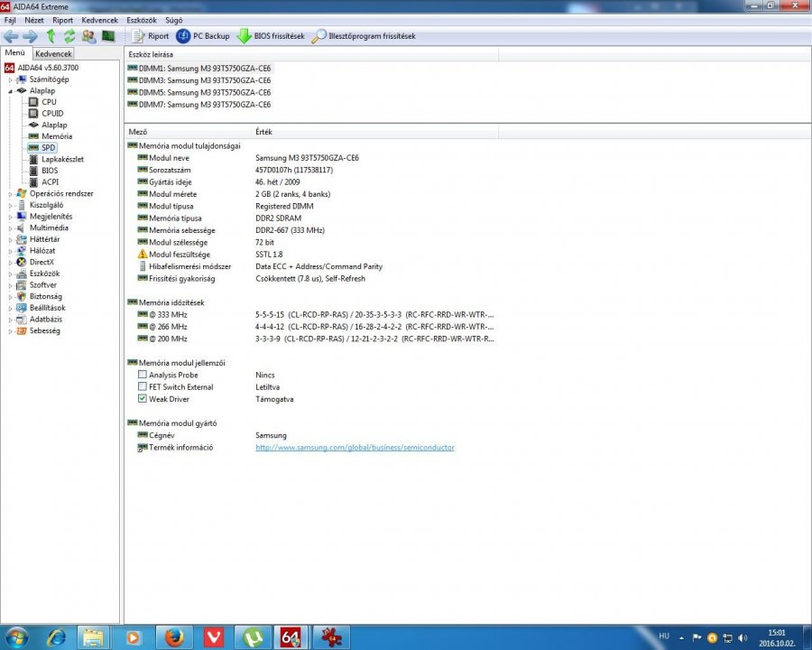Open user management toolbar icon

coord(88,36)
